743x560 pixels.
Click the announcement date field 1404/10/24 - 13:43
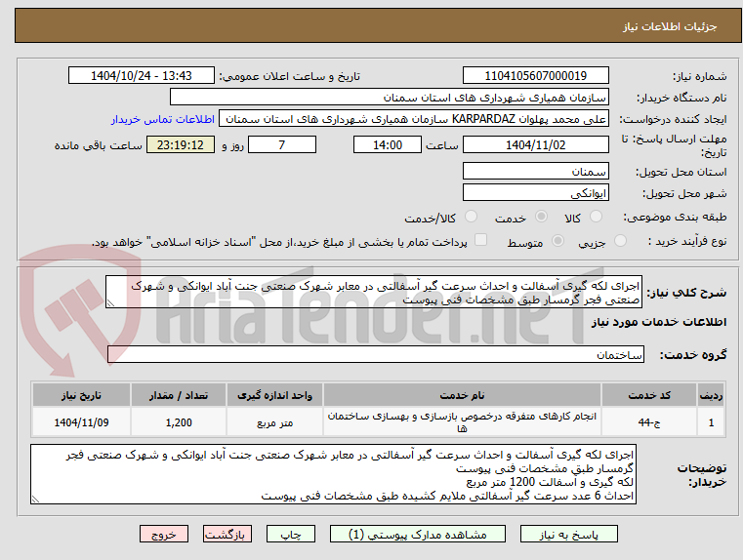point(142,76)
